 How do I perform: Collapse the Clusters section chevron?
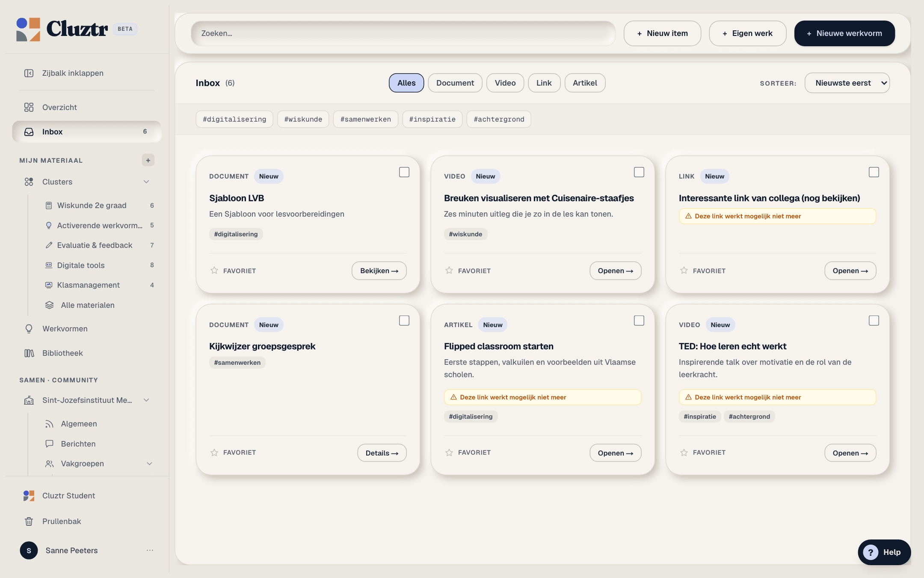[146, 182]
